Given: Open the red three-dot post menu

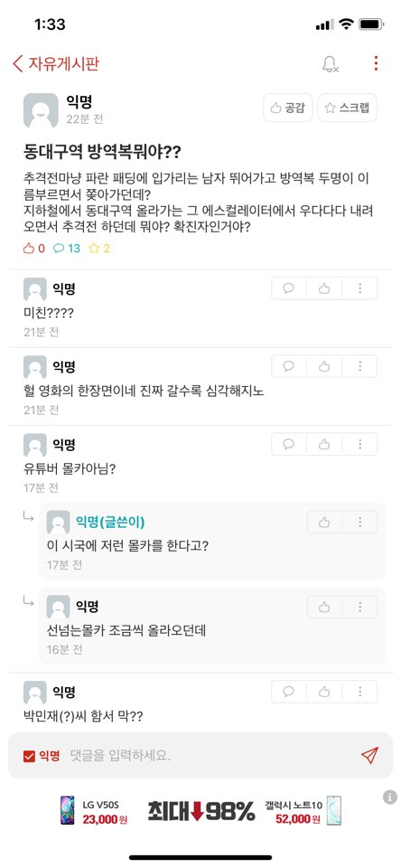Looking at the screenshot, I should [376, 63].
